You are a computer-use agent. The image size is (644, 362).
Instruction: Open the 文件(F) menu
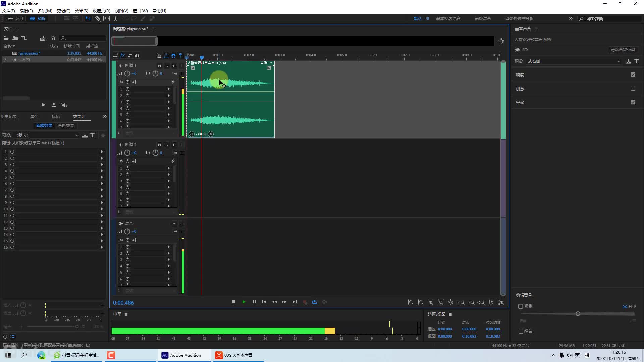pos(9,11)
